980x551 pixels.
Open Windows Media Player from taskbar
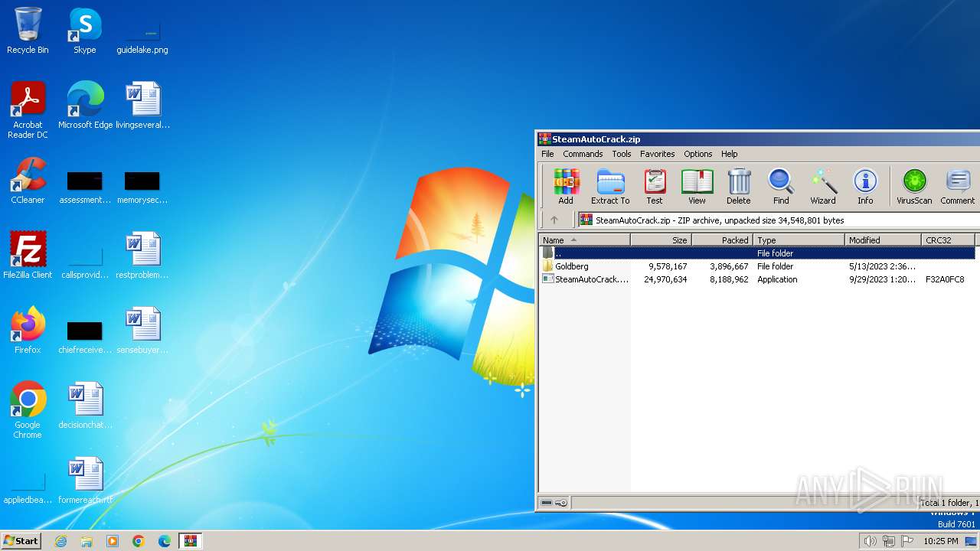pos(113,541)
